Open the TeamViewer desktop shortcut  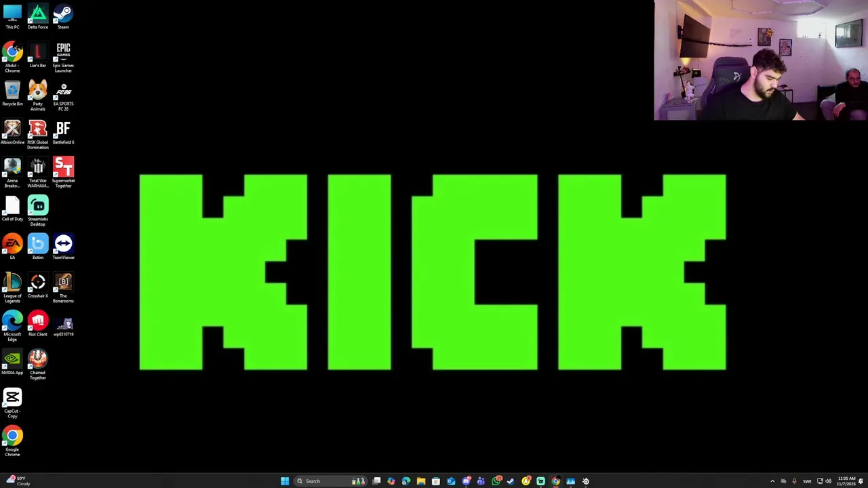click(63, 247)
